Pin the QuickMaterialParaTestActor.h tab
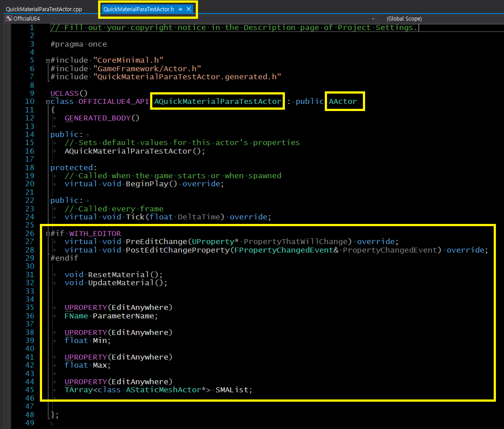504x429 pixels. click(181, 9)
